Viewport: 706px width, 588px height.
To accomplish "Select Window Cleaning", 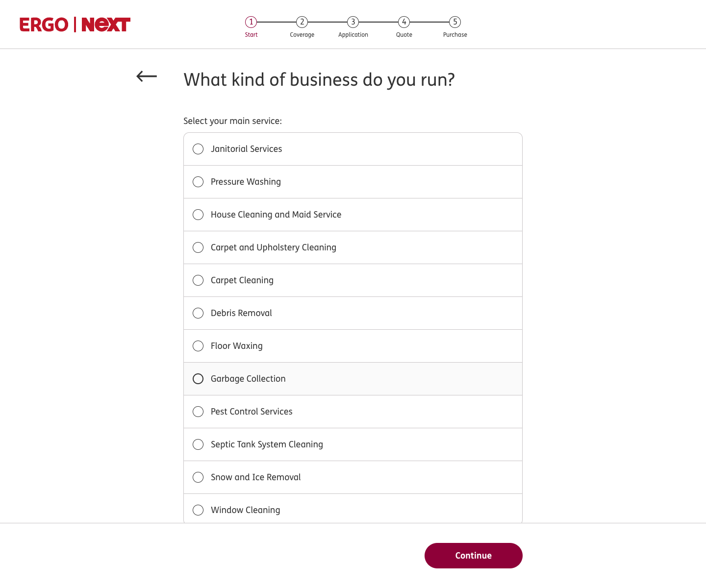I will (198, 510).
